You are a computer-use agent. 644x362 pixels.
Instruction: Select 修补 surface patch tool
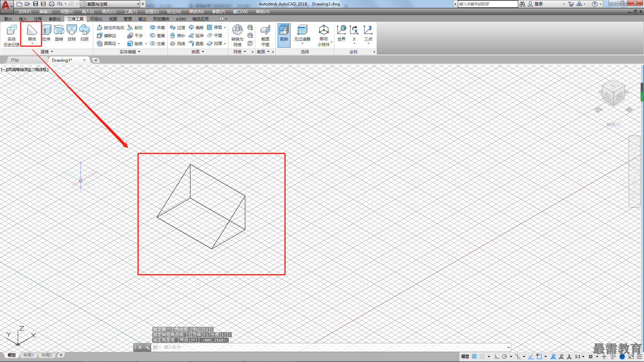click(x=178, y=36)
